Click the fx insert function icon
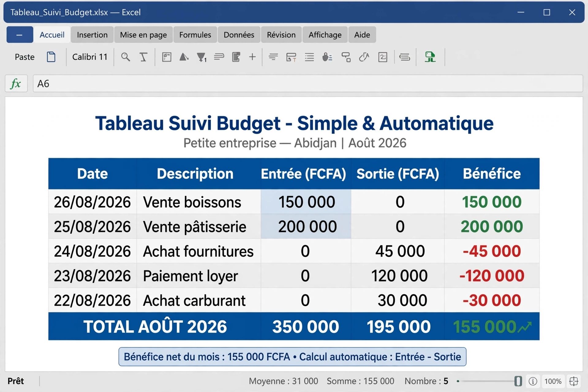This screenshot has width=588, height=392. coord(16,84)
